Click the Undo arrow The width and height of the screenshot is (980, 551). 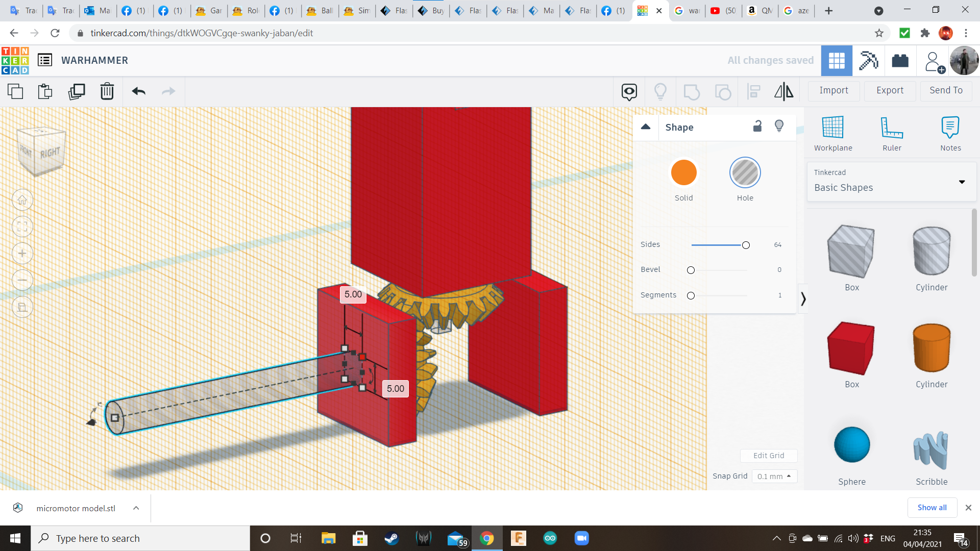138,91
